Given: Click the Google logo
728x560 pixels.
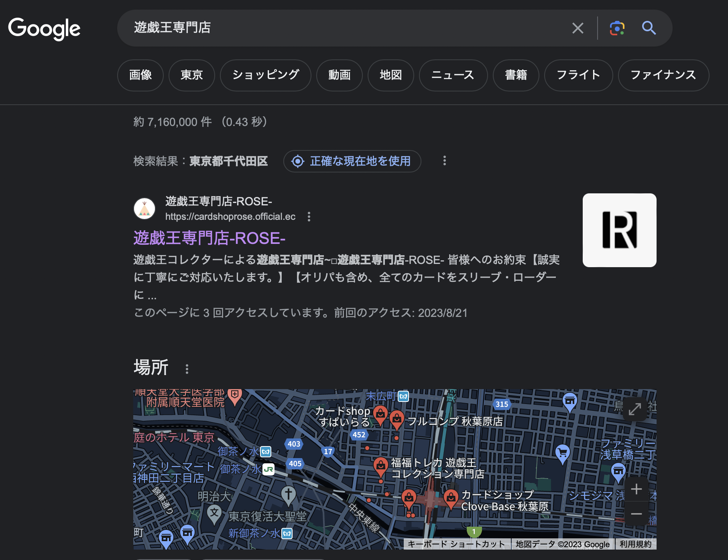Looking at the screenshot, I should [x=44, y=28].
